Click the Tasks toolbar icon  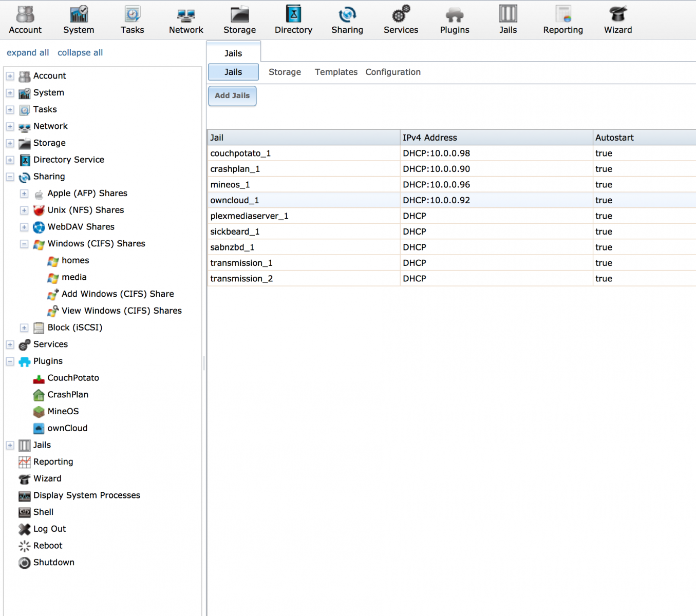coord(133,20)
